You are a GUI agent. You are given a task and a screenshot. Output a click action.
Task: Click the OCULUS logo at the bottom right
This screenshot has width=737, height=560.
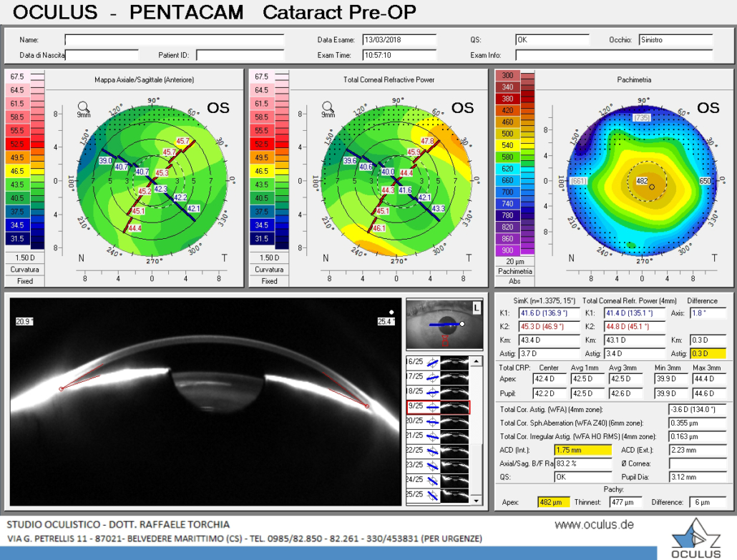pyautogui.click(x=695, y=539)
